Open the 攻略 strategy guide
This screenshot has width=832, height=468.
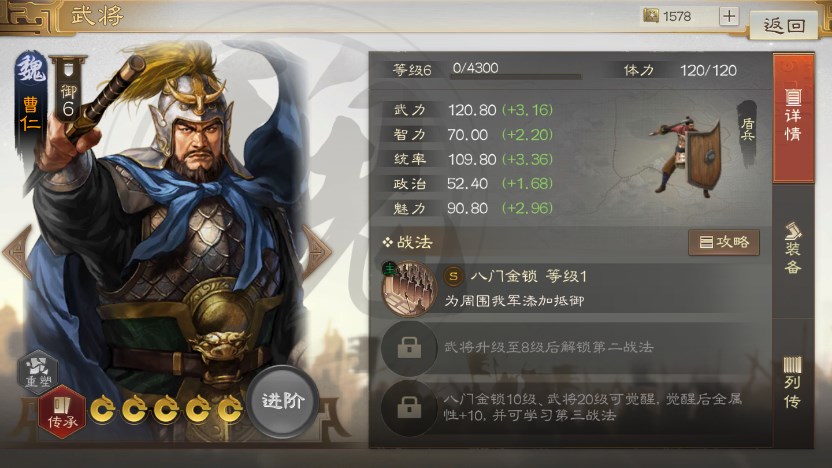coord(724,242)
